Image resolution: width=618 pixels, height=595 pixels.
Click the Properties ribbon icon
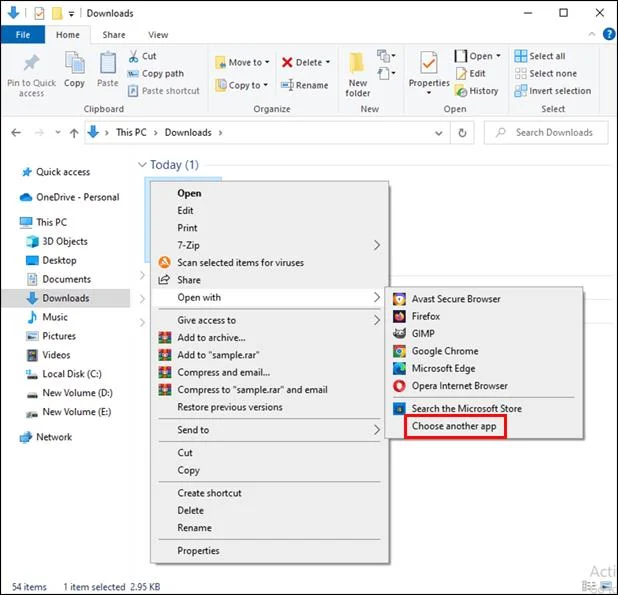coord(428,66)
